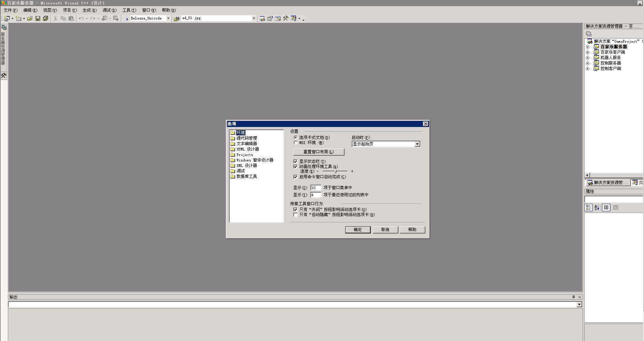Click the window menu items count field
Screen dimensions: 644x341
[316, 188]
